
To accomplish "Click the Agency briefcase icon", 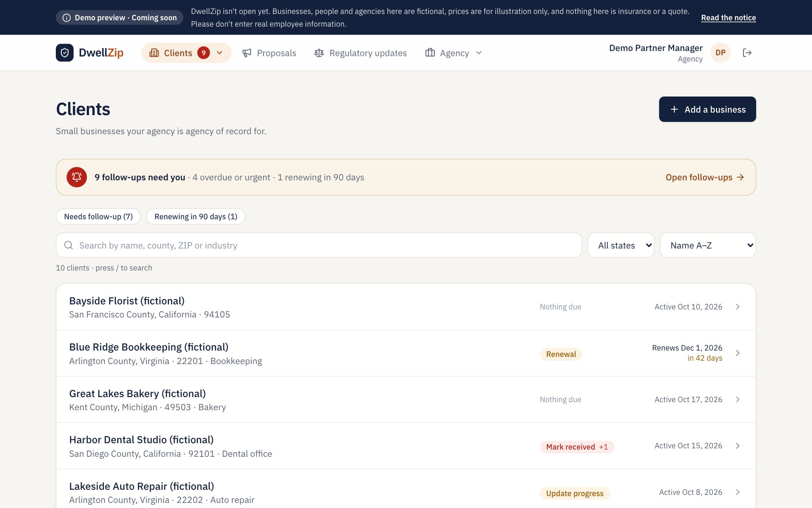I will coord(430,53).
